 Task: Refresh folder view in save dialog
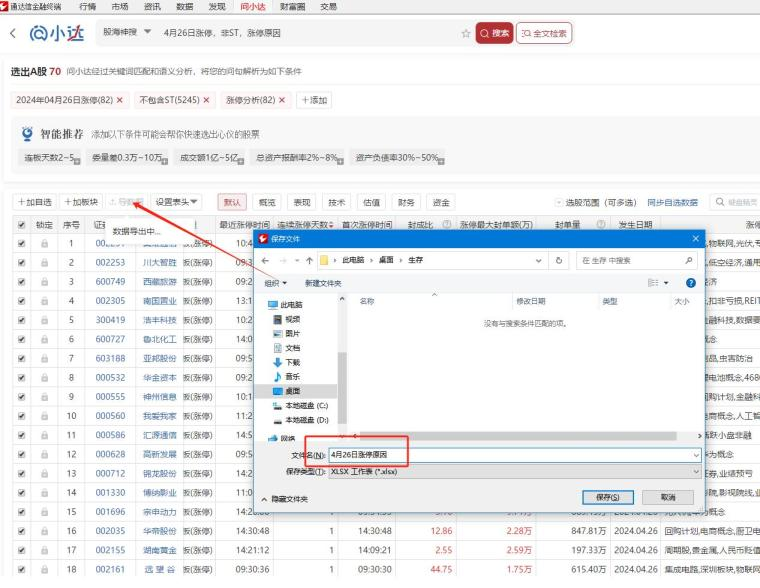click(x=558, y=260)
